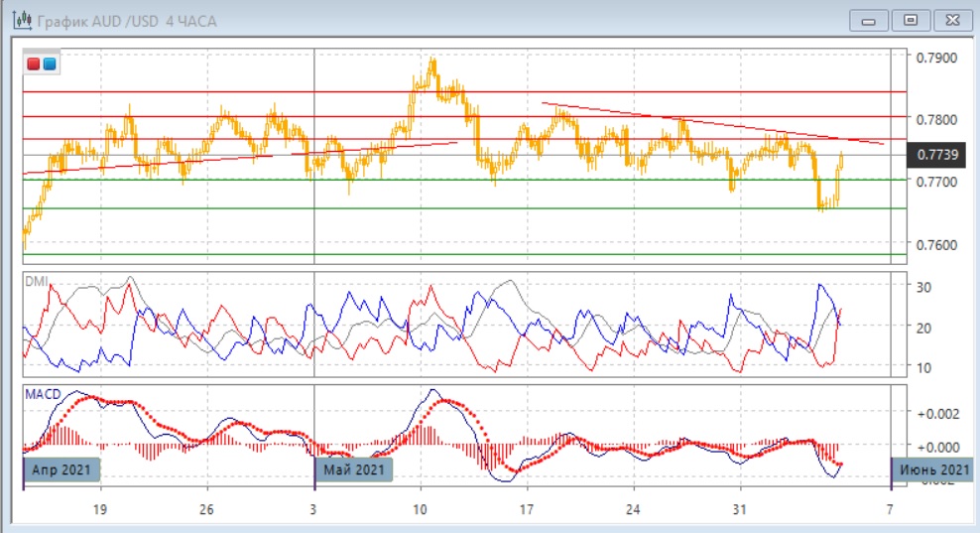Click the current price label 0.7739

[x=937, y=154]
